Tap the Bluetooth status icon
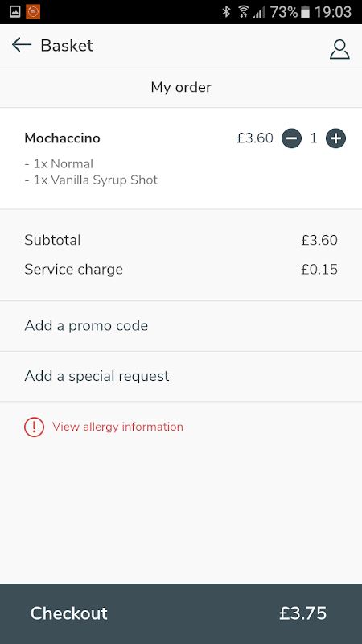 pos(226,12)
